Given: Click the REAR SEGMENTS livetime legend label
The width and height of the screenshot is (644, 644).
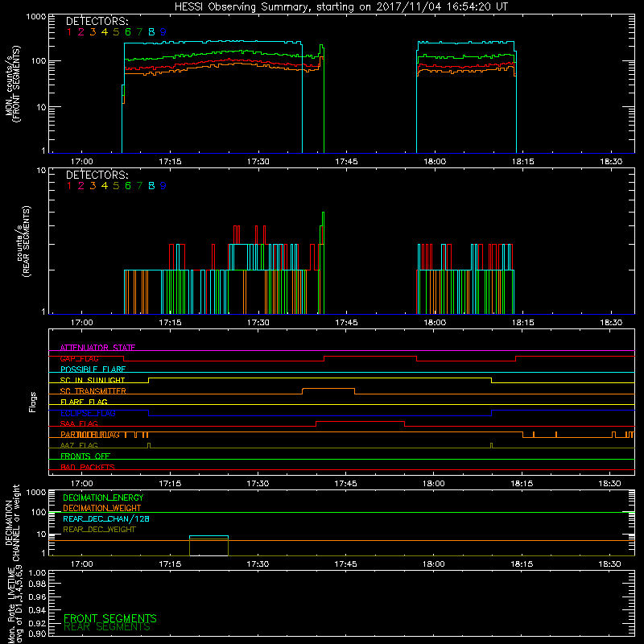Looking at the screenshot, I should 107,627.
